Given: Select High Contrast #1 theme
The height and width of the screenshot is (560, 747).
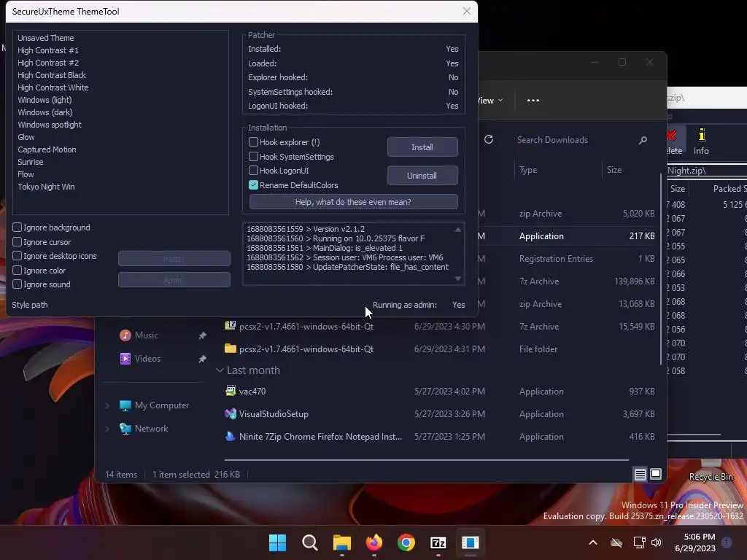Looking at the screenshot, I should tap(48, 50).
